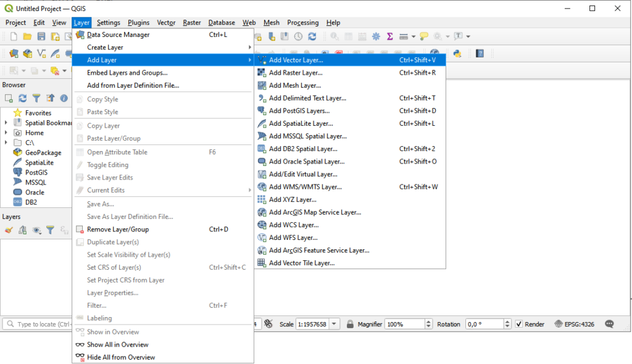Click Hide All from Overview entry
The width and height of the screenshot is (632, 364).
pos(163,357)
